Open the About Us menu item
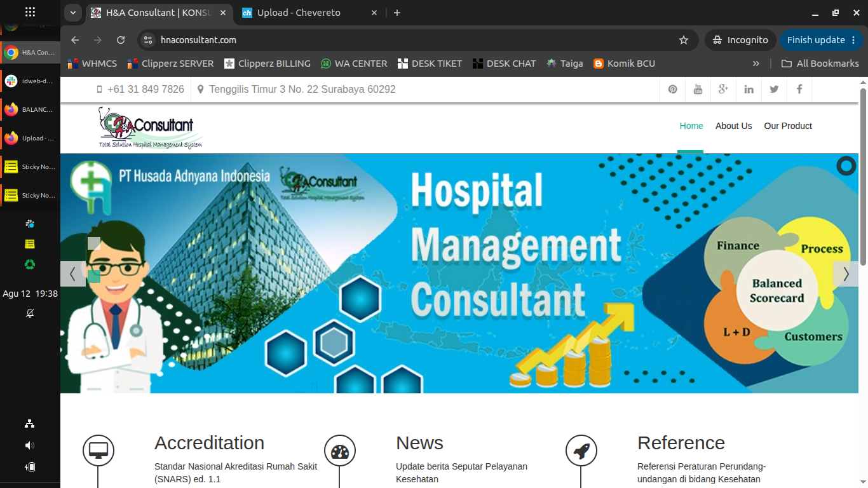 click(733, 126)
